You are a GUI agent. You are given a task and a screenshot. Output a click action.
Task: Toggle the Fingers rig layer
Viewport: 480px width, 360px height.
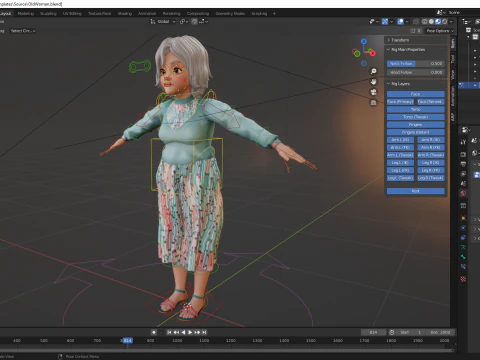(416, 125)
